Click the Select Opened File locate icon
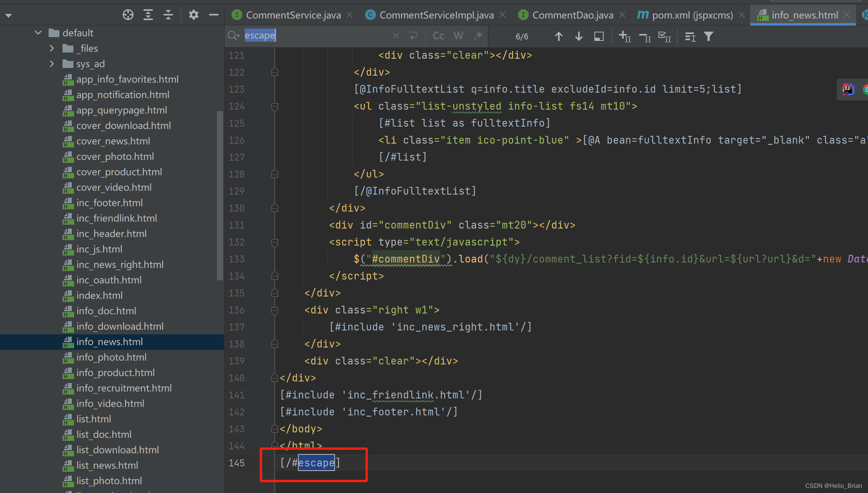 [x=128, y=15]
